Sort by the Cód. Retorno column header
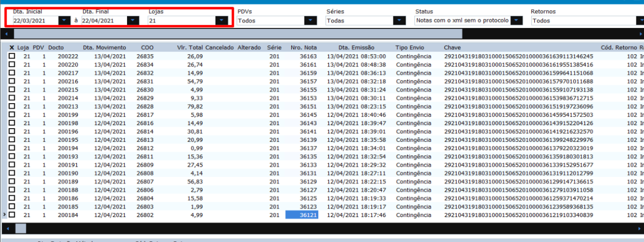Screen dimensions: 644x242 pyautogui.click(x=619, y=47)
